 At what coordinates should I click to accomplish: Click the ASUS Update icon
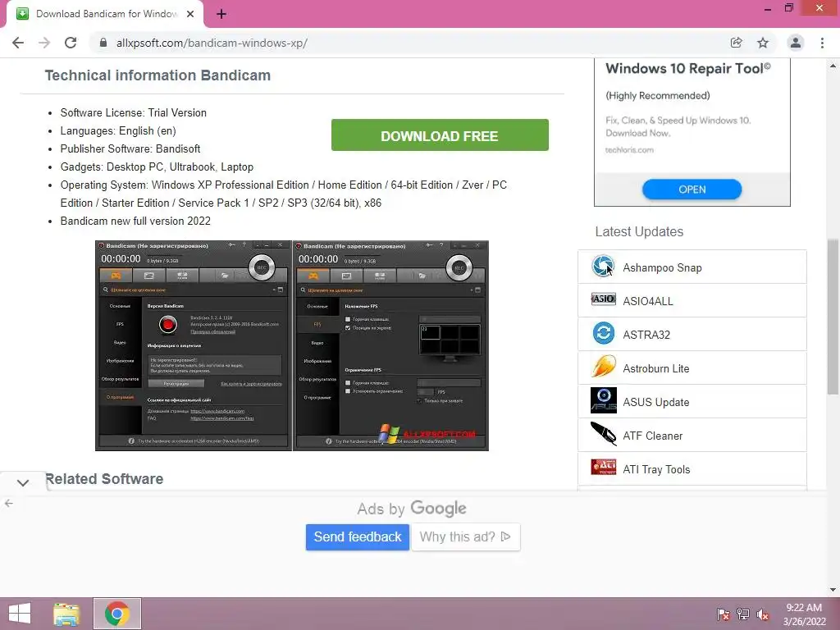(x=603, y=400)
